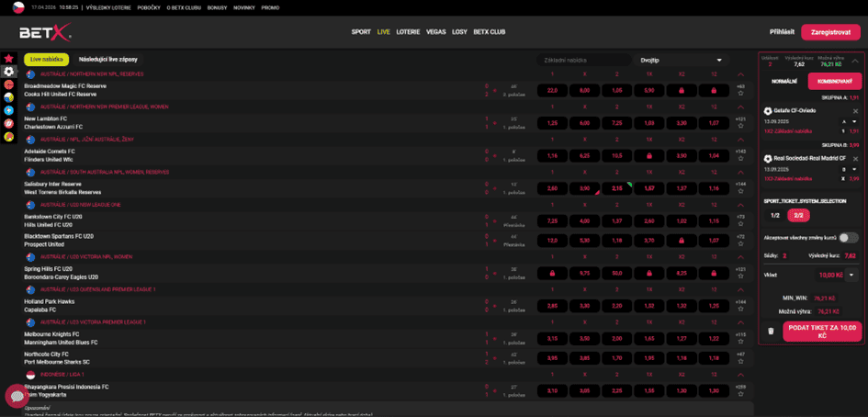Image resolution: width=868 pixels, height=417 pixels.
Task: Select the 1/2 system combination option
Action: 775,216
